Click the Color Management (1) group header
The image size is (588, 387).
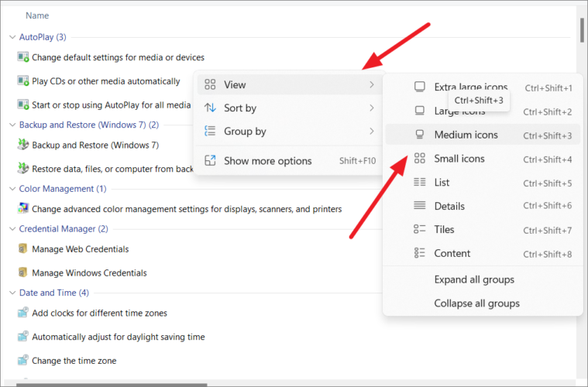(x=63, y=189)
